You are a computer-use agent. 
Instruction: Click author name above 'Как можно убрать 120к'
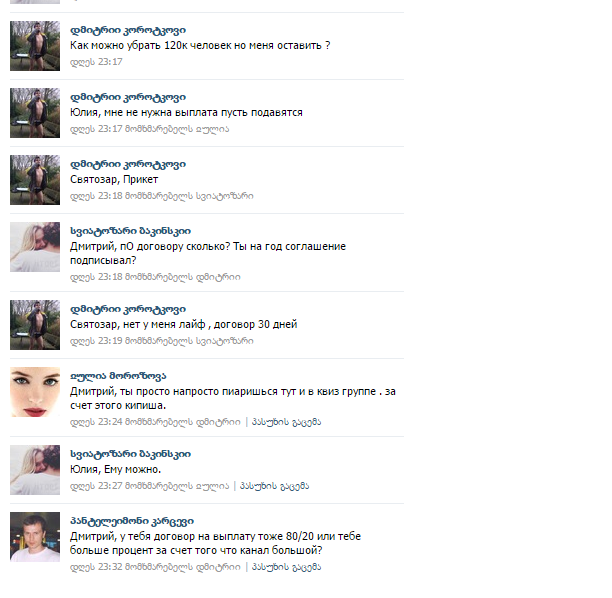(x=128, y=30)
